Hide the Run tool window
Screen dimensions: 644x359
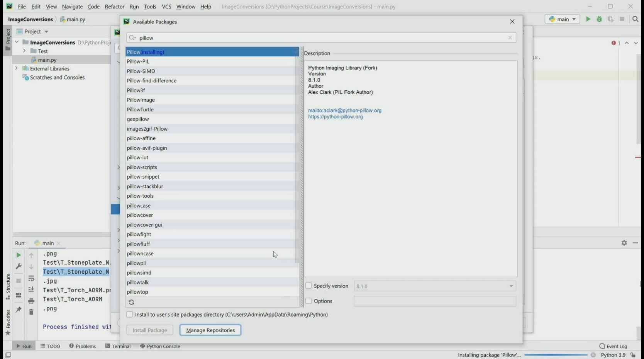tap(636, 243)
